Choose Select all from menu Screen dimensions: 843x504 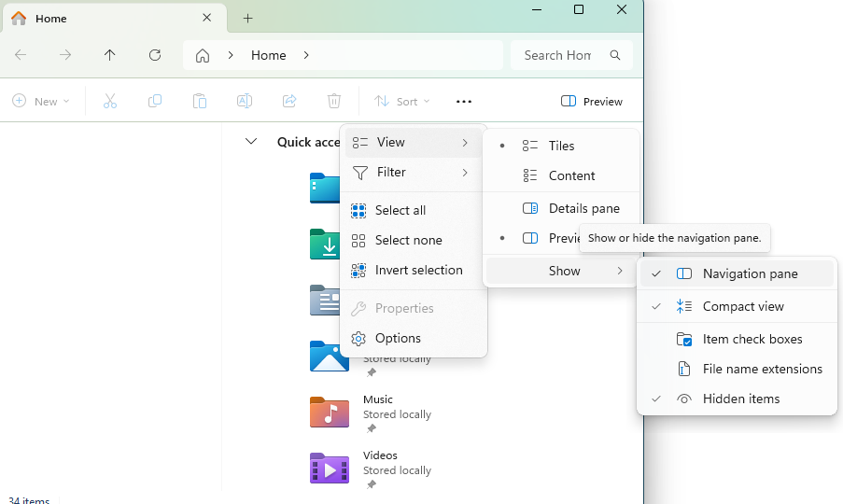click(x=413, y=210)
